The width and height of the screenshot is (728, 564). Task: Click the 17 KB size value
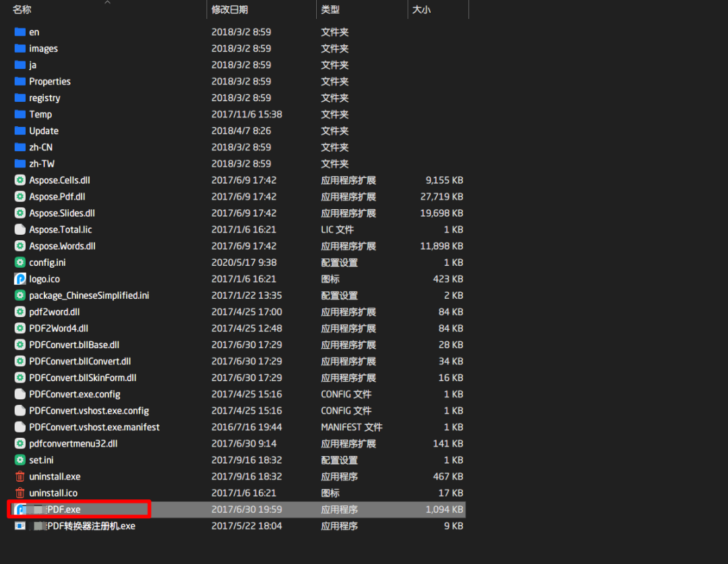click(x=451, y=493)
